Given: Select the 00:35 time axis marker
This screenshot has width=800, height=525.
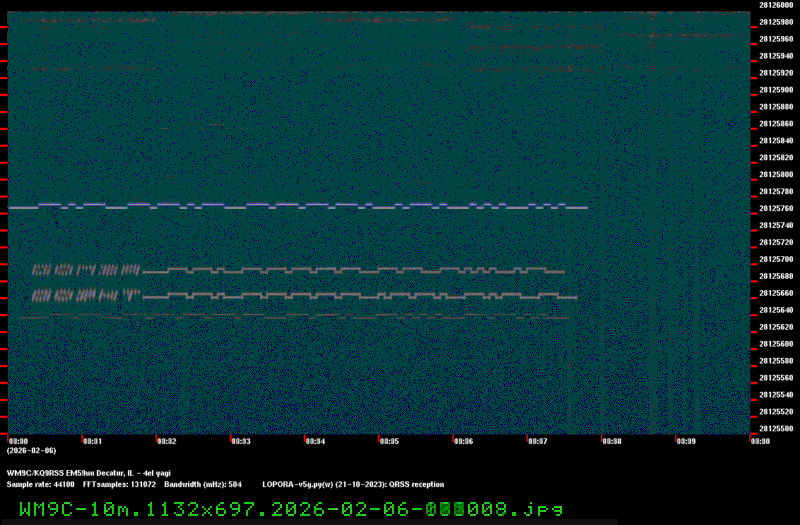Looking at the screenshot, I should point(389,440).
